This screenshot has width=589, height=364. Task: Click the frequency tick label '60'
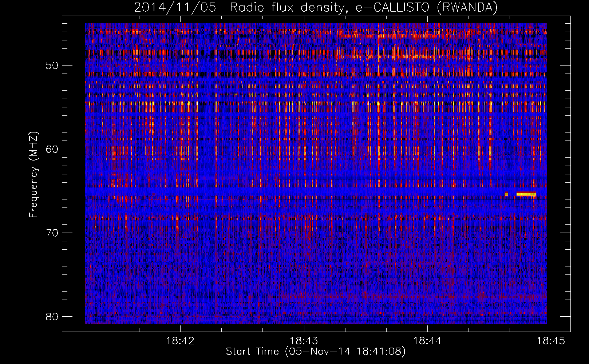coord(52,149)
